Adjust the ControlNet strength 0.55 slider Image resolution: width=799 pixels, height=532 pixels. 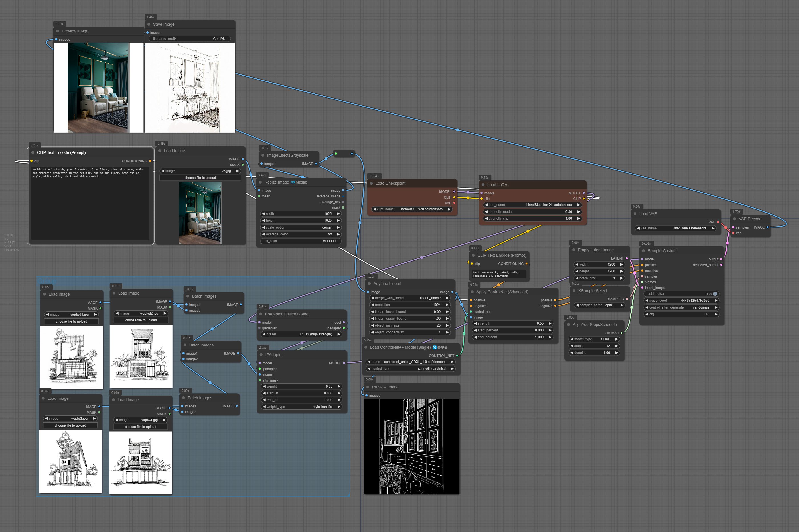(512, 323)
